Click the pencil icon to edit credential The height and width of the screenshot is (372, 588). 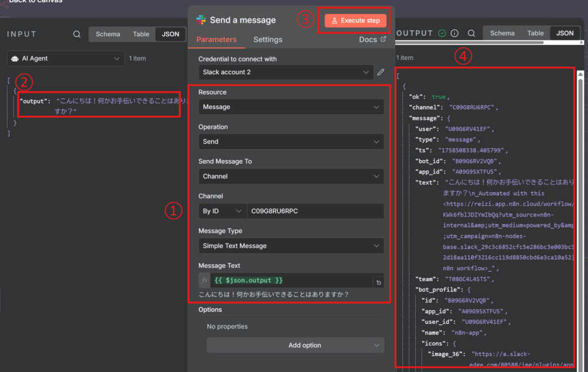[380, 72]
